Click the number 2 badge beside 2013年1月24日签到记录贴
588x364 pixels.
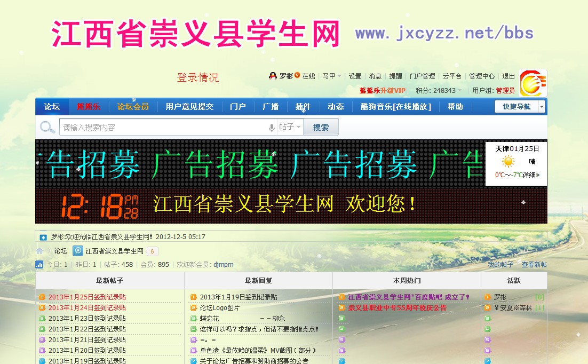point(42,308)
